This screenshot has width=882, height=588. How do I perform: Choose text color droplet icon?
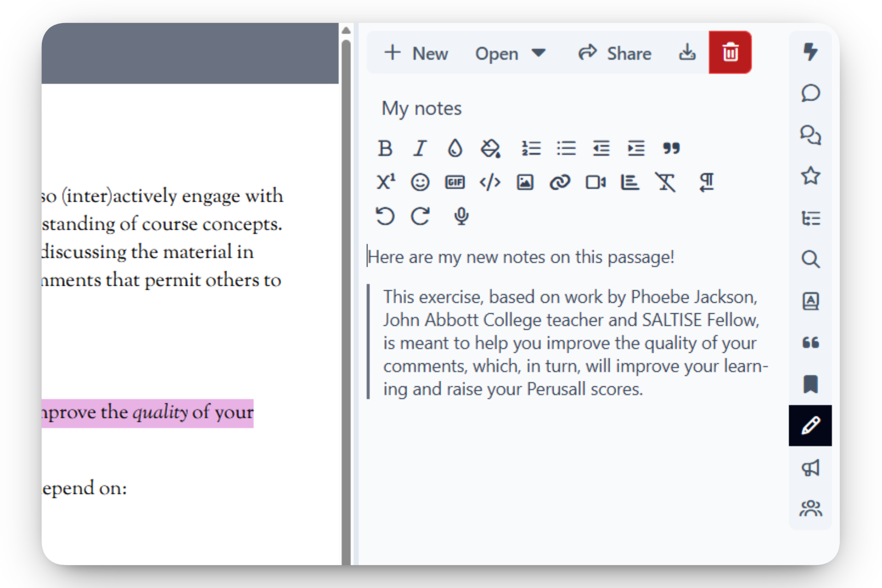pyautogui.click(x=455, y=148)
